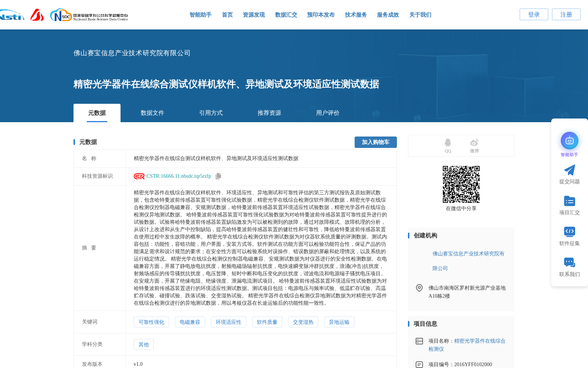The width and height of the screenshot is (588, 368).
Task: Click the NSTL logo in header
Action: (12, 15)
